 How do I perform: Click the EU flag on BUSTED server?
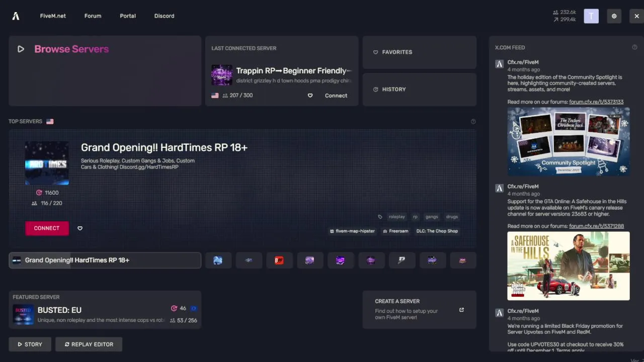click(x=193, y=308)
